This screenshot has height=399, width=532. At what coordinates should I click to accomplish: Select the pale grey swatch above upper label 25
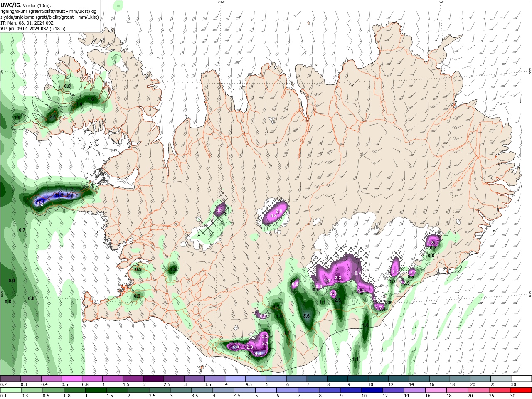click(x=500, y=379)
